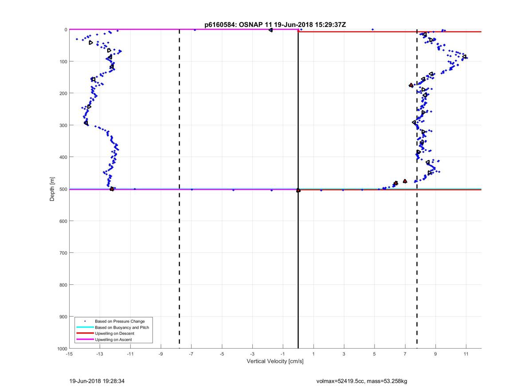Click the Vertical Velocity [cm/s] axis label
The image size is (532, 392).
275,361
